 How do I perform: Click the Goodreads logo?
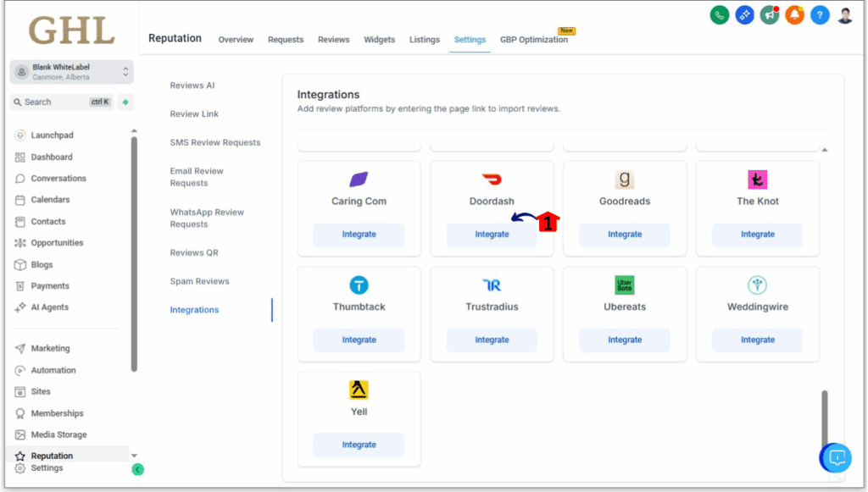(x=625, y=180)
